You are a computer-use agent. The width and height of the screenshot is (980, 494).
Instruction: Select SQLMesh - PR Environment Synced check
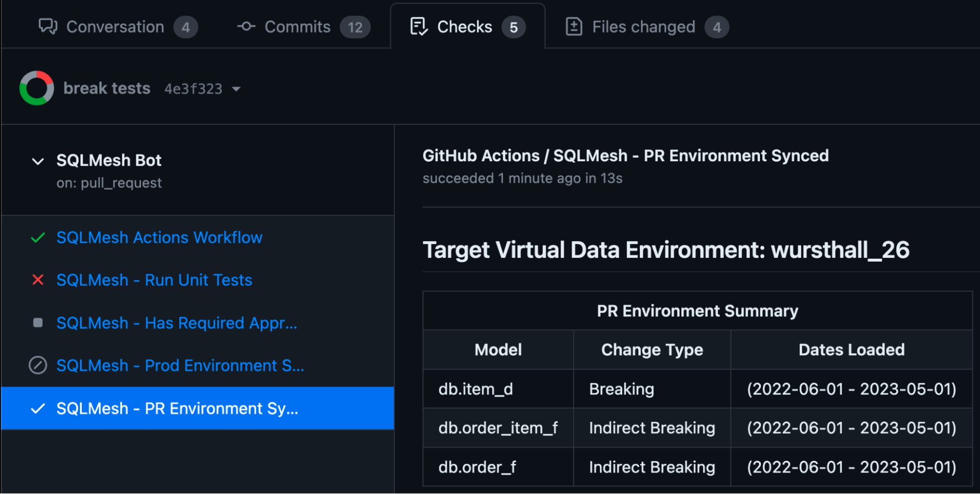click(x=198, y=408)
